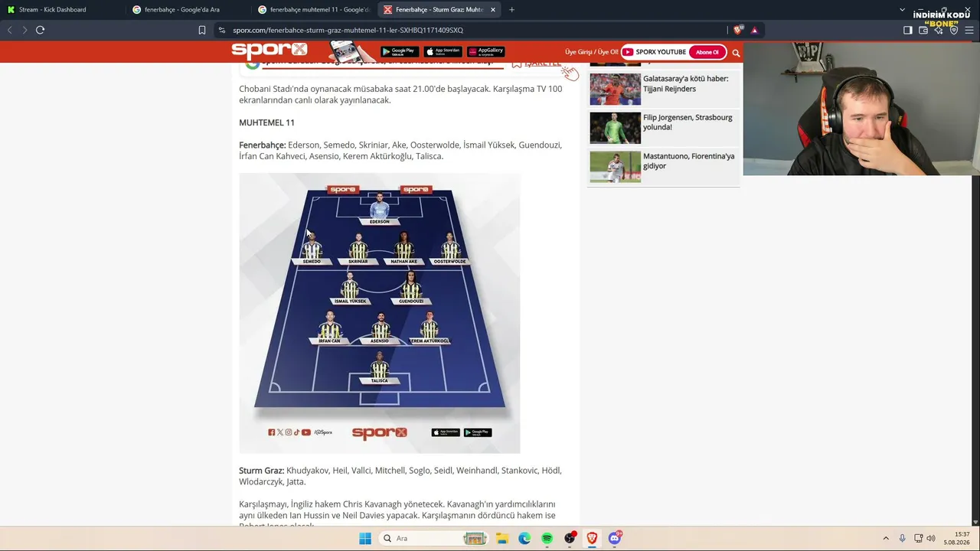The width and height of the screenshot is (980, 551).
Task: Click the bold Sturm Graz: lineup label
Action: [261, 471]
